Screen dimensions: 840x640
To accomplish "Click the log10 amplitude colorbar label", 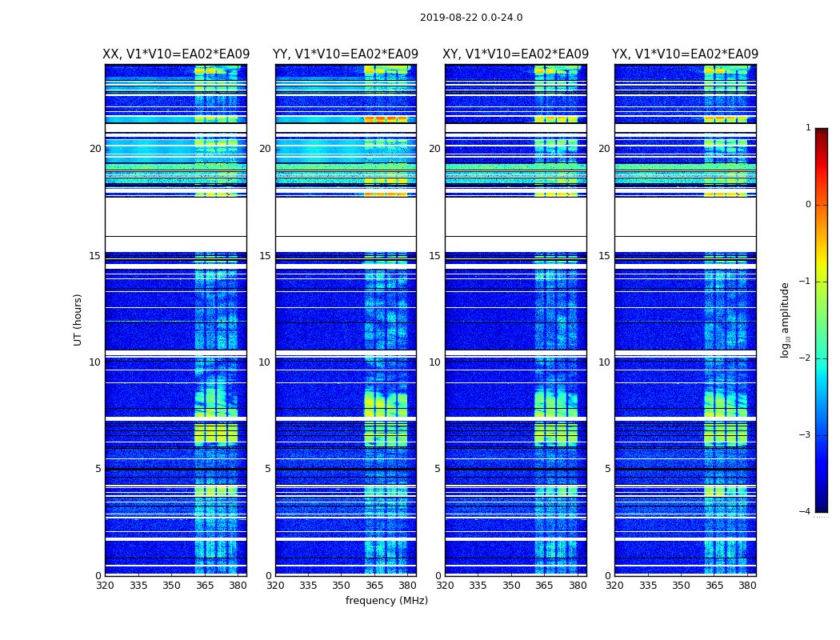I will click(x=785, y=320).
